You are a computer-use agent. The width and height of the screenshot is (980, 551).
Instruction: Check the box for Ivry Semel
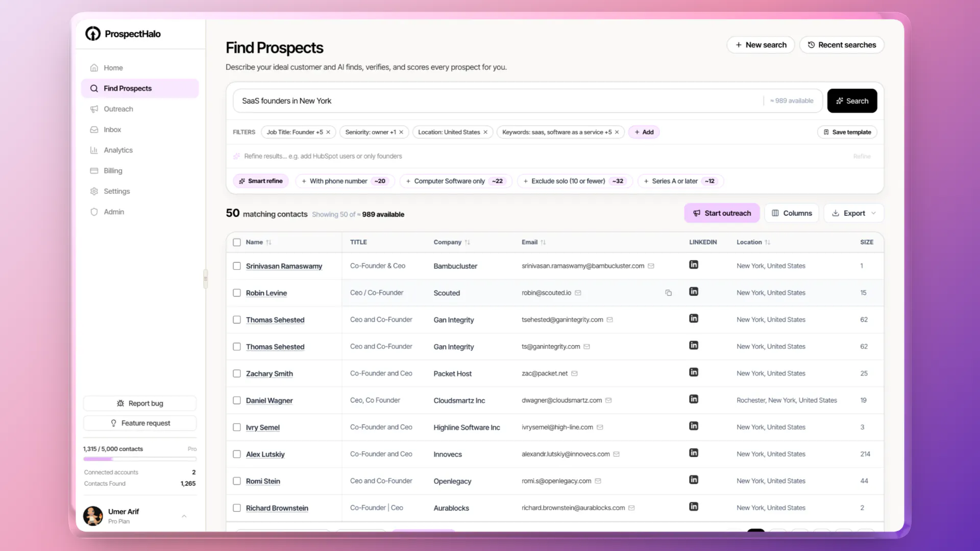(237, 428)
